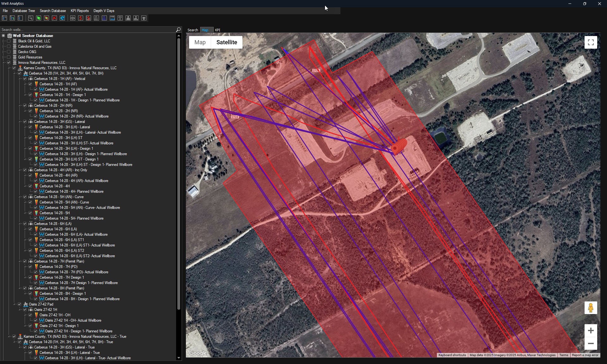The height and width of the screenshot is (364, 607).
Task: Drop the Street View pegman on map
Action: coord(591,308)
